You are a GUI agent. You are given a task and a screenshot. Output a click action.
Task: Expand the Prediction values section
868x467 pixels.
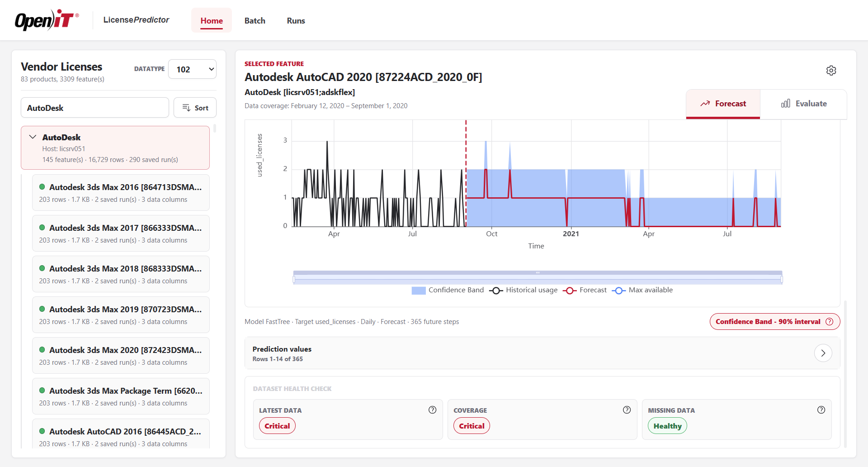pos(823,353)
